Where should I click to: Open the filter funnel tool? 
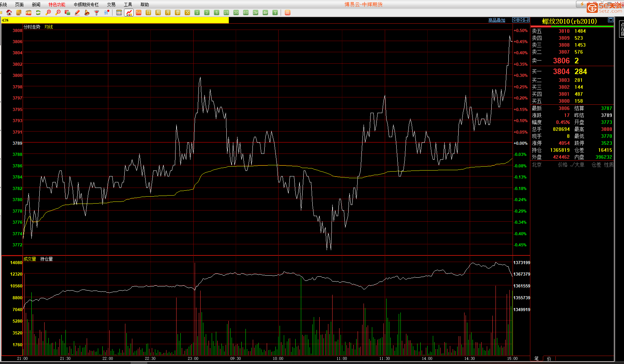click(x=97, y=13)
